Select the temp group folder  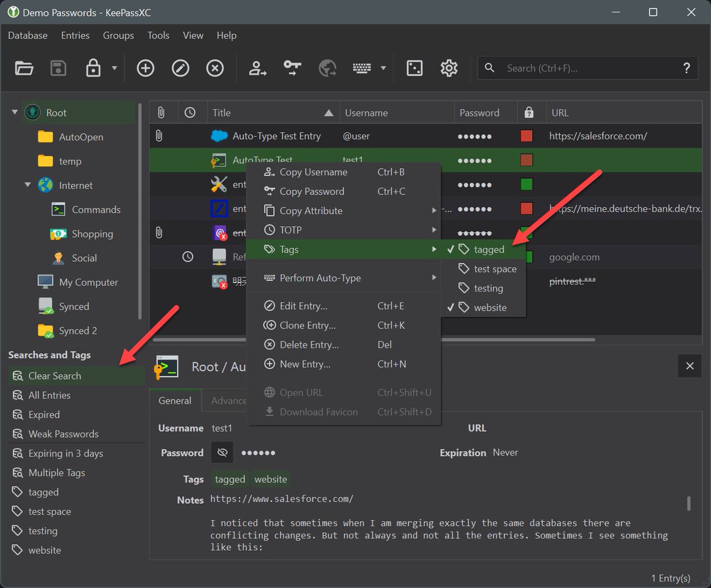pos(59,161)
